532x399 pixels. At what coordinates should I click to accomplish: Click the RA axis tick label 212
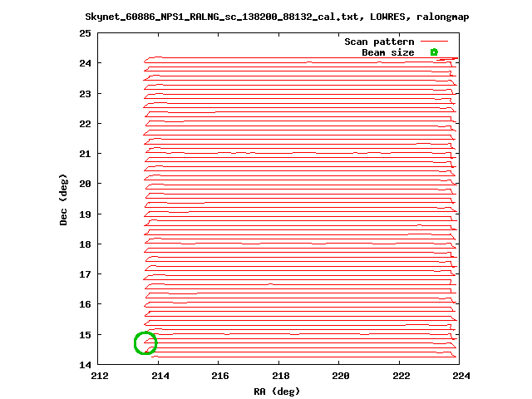(100, 376)
